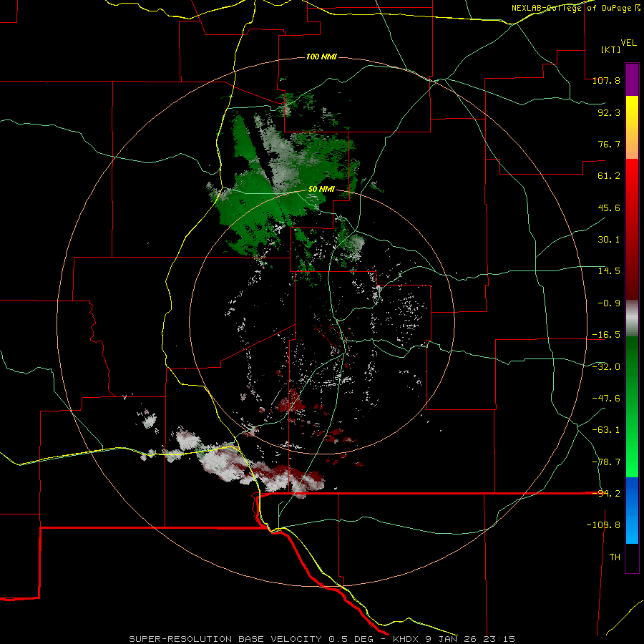The height and width of the screenshot is (644, 644).
Task: Click the -63.1 value on velocity scale
Action: [x=606, y=429]
